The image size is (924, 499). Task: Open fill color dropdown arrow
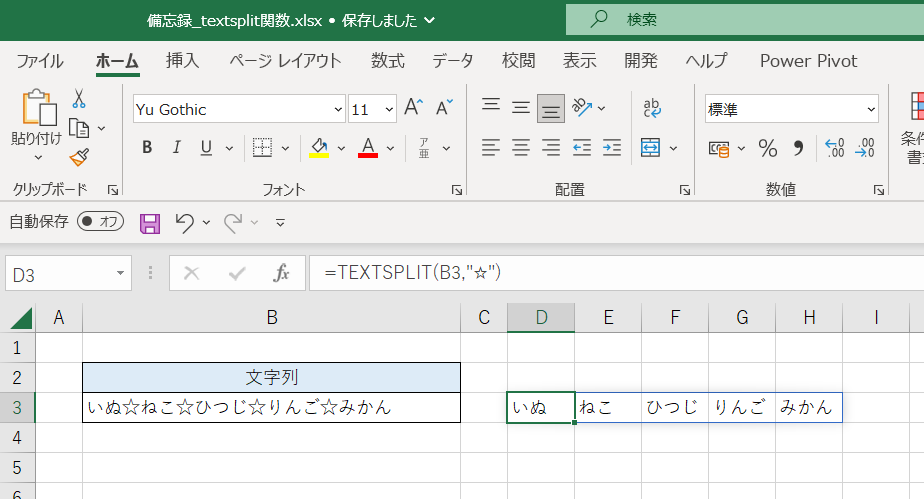[341, 148]
